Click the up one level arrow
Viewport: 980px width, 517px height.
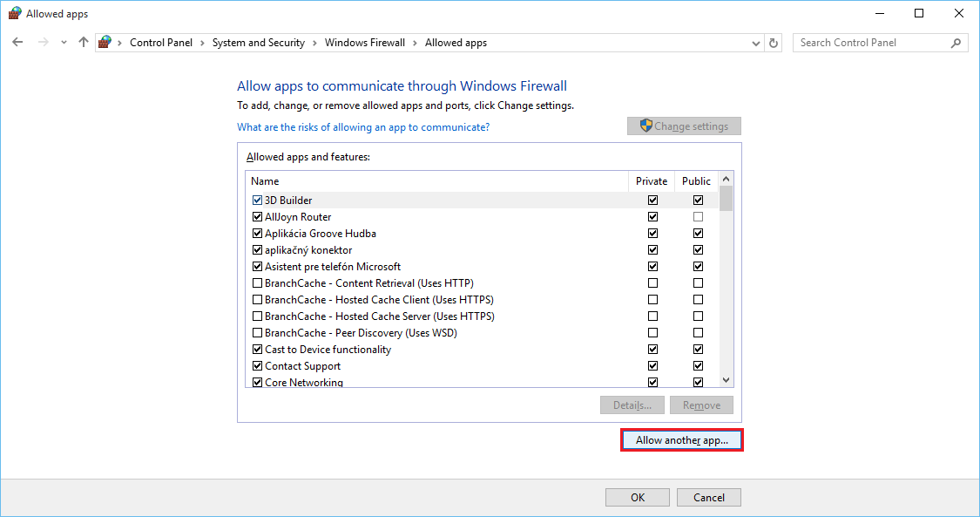pyautogui.click(x=84, y=43)
